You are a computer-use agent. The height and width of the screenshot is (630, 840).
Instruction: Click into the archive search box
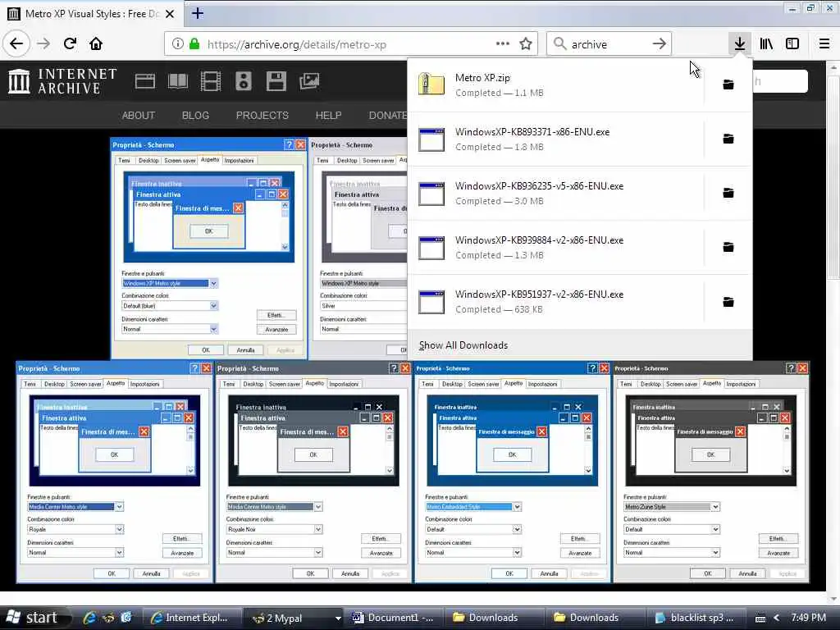point(608,44)
